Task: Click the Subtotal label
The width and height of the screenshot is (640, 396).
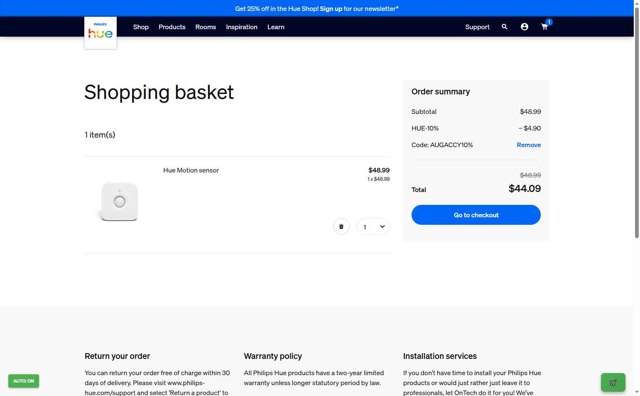Action: pos(424,111)
